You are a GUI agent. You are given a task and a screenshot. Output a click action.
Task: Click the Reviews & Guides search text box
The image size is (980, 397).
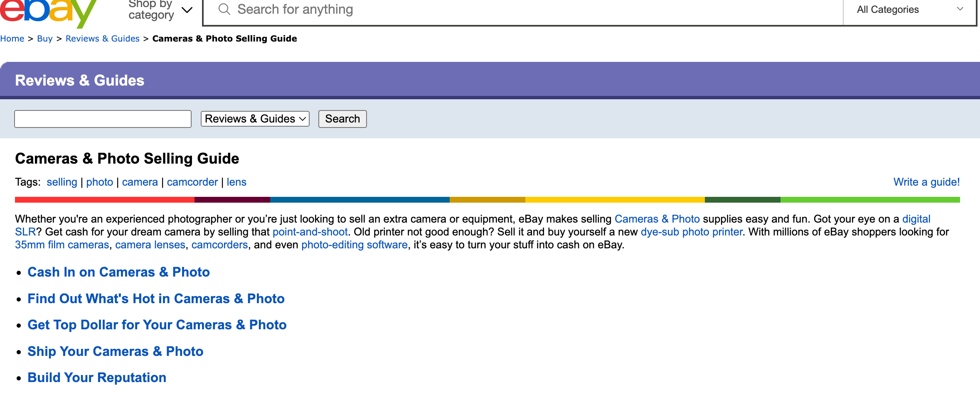point(103,119)
